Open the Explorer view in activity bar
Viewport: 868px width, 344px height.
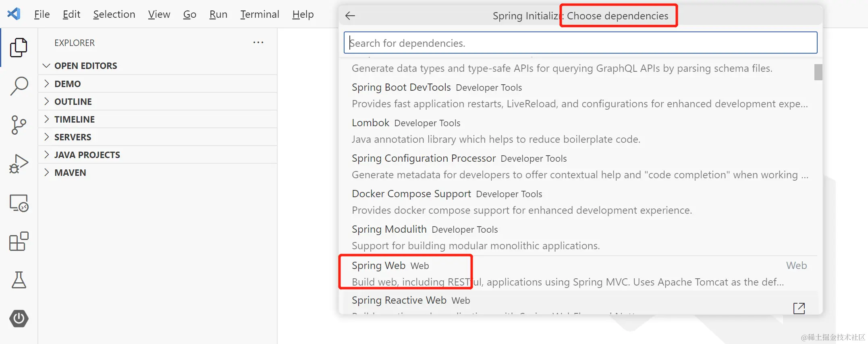point(19,48)
